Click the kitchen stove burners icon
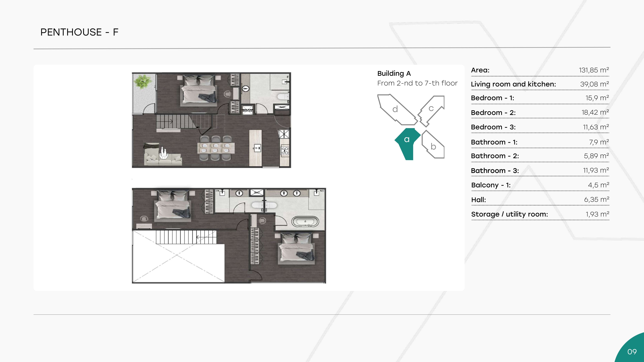The height and width of the screenshot is (362, 644). click(285, 151)
